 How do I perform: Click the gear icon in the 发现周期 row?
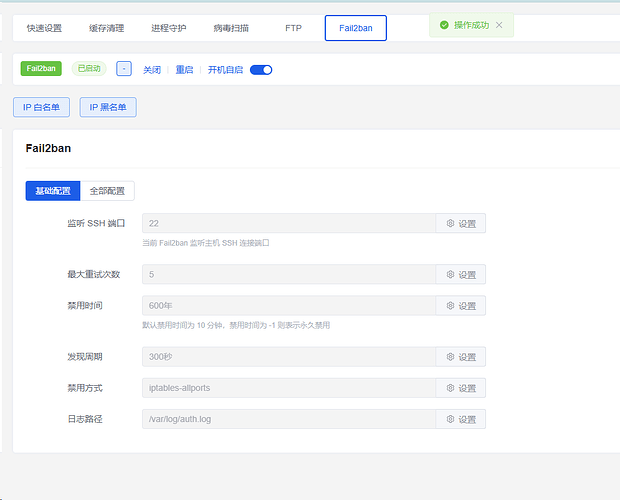tap(450, 357)
